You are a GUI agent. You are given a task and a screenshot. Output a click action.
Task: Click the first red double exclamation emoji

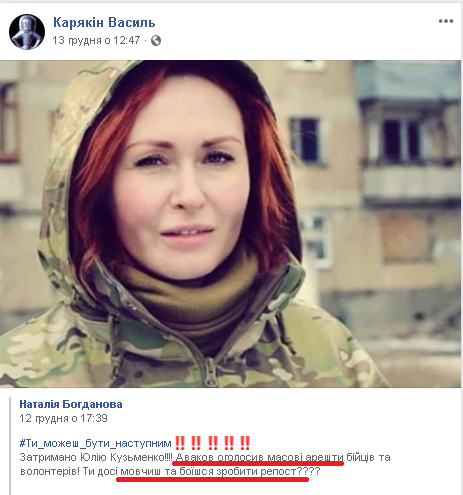pyautogui.click(x=180, y=443)
